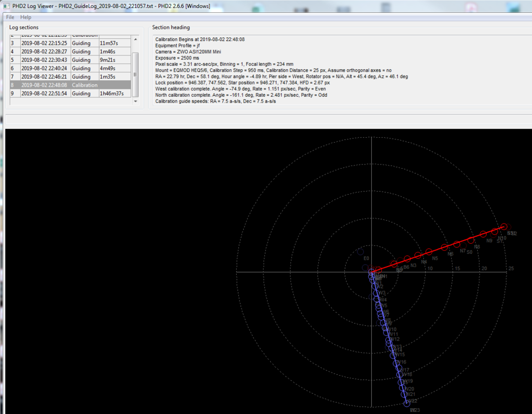The height and width of the screenshot is (414, 532).
Task: Click the N3 calibration point label
Action: tap(413, 266)
